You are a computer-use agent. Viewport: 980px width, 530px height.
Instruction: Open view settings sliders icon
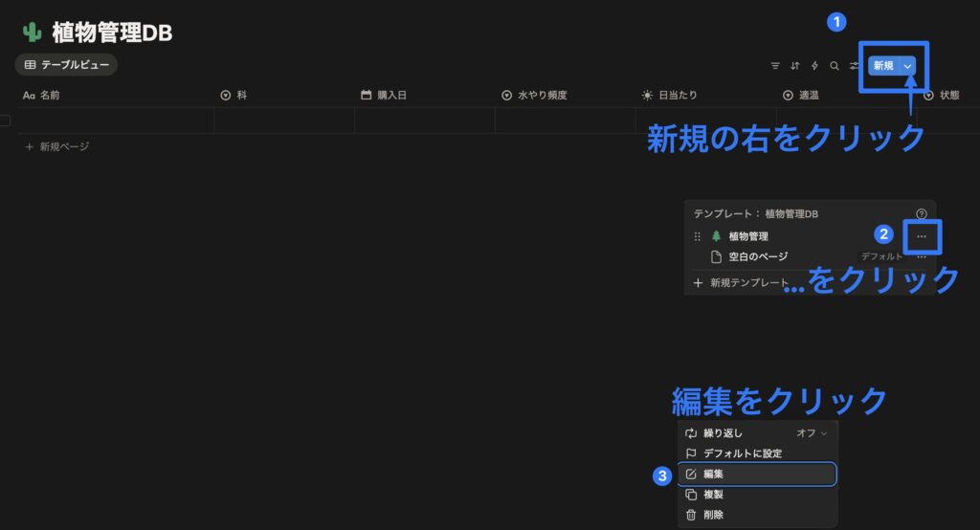[855, 66]
